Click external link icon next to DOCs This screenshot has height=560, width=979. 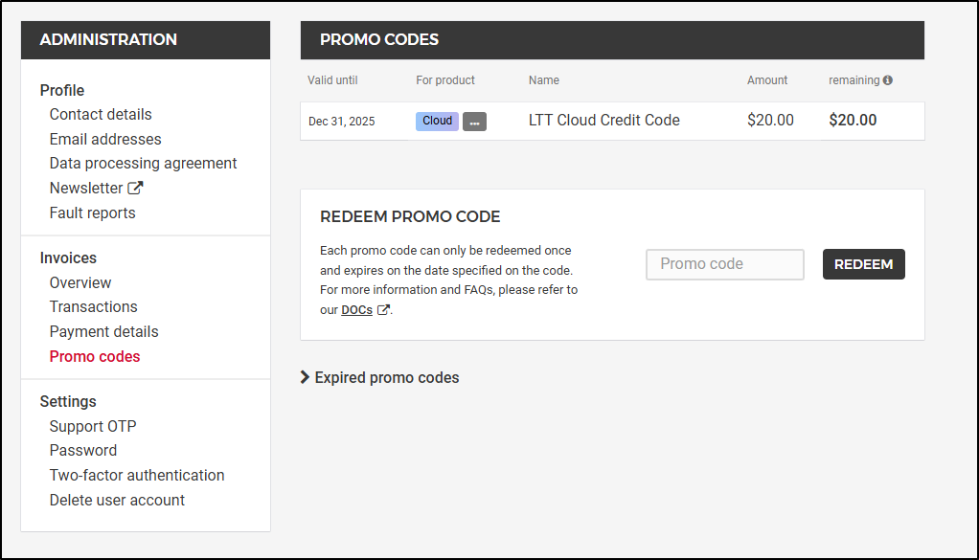[x=383, y=310]
